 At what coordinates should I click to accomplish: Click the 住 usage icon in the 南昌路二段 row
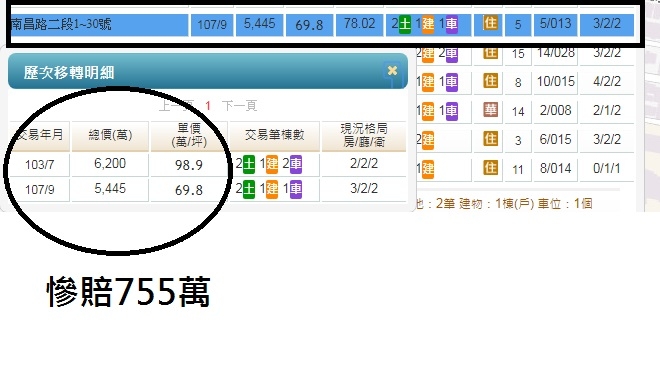490,23
